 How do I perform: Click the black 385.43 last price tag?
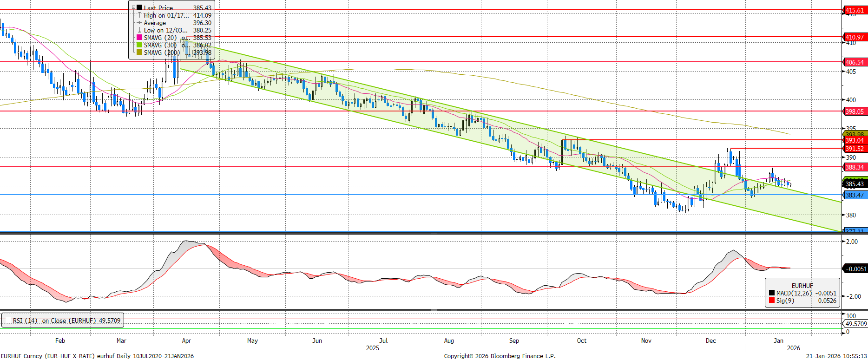pyautogui.click(x=855, y=184)
